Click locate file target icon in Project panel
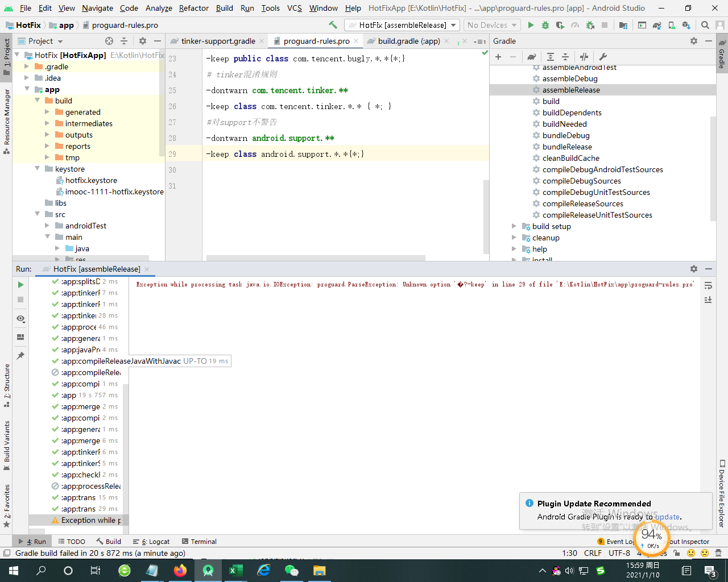The width and height of the screenshot is (728, 582). click(109, 41)
